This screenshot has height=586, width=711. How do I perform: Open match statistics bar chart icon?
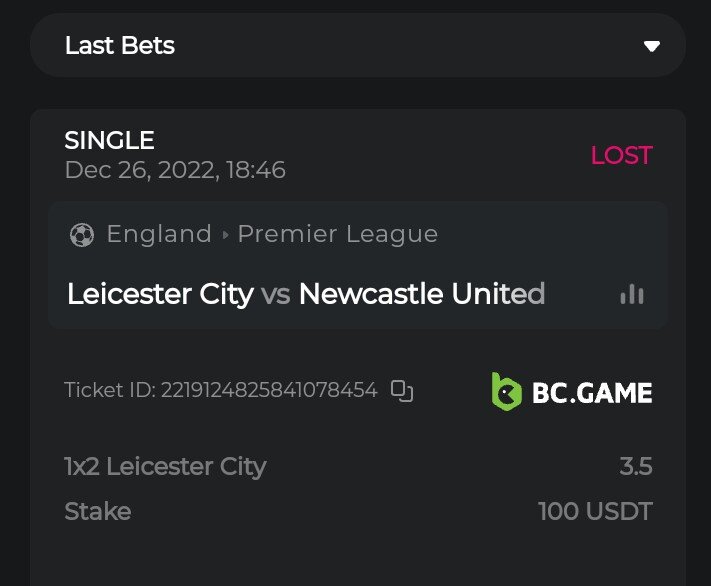(x=632, y=294)
